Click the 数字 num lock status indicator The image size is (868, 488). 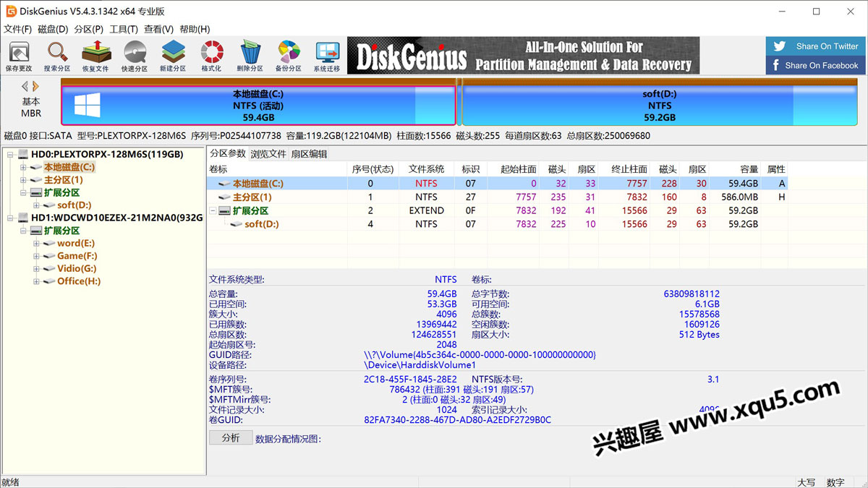835,482
